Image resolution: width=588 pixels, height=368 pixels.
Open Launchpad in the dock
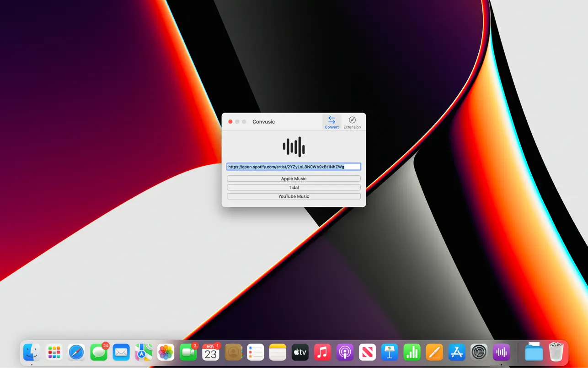[x=54, y=352]
